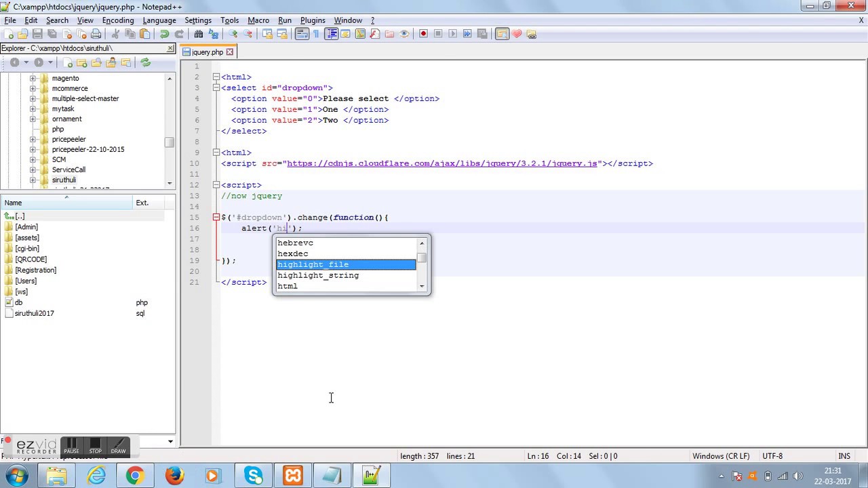Stop the Ezvid recording

(95, 446)
